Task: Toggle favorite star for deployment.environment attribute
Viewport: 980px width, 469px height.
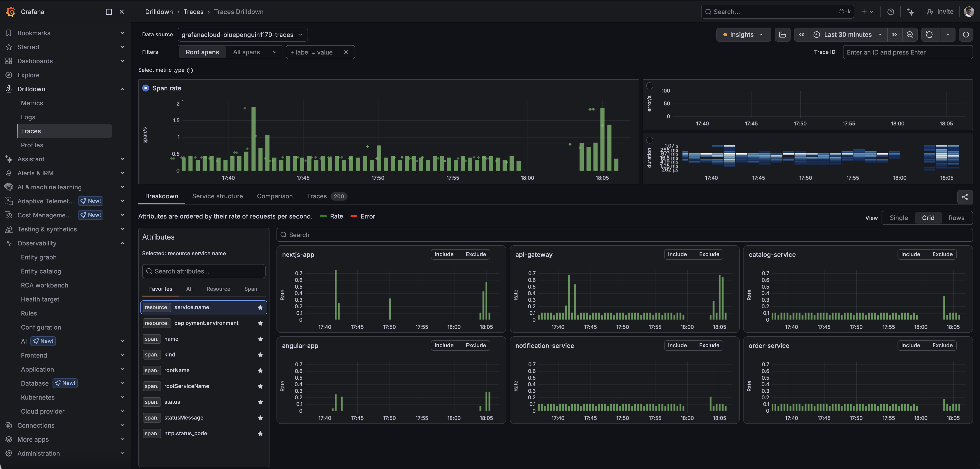Action: pyautogui.click(x=260, y=323)
